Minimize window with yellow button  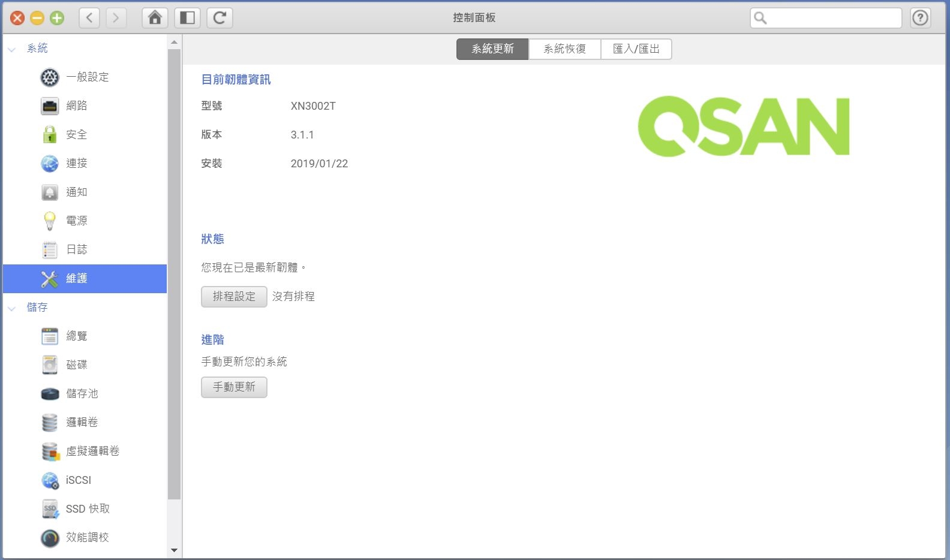pyautogui.click(x=37, y=18)
